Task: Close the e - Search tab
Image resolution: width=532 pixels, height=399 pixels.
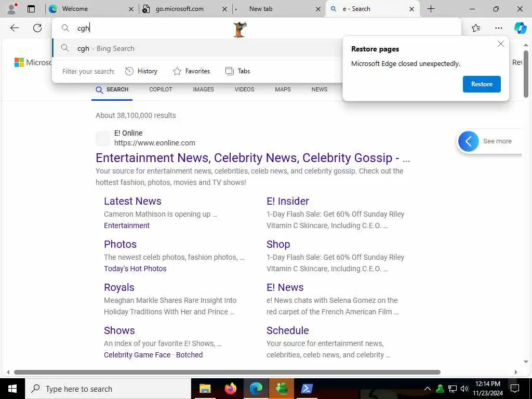Action: (x=411, y=9)
